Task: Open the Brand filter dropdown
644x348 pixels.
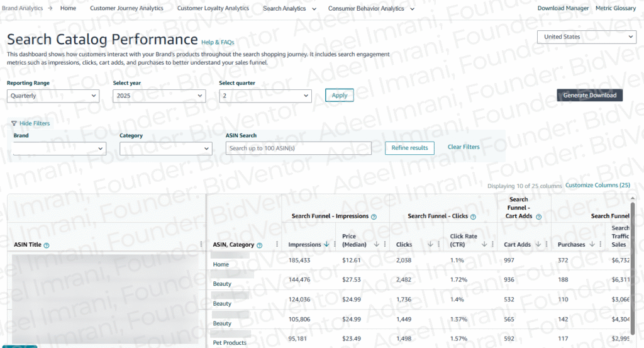Action: point(60,149)
